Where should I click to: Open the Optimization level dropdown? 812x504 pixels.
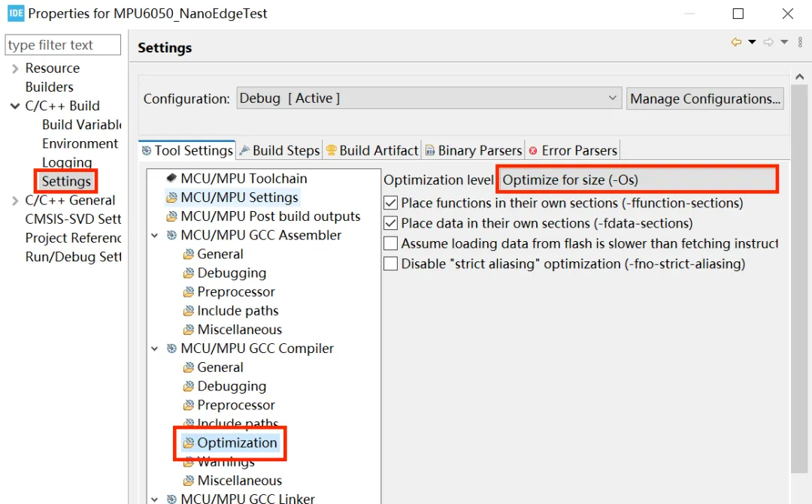coord(636,180)
